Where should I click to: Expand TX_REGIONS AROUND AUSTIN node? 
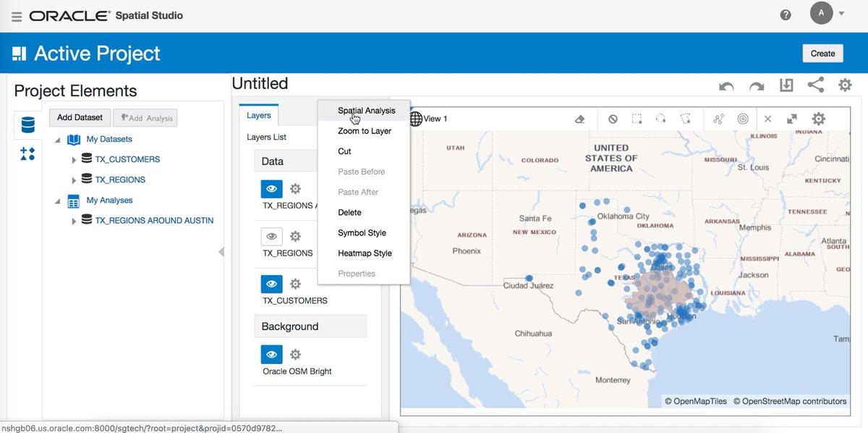[x=74, y=221]
